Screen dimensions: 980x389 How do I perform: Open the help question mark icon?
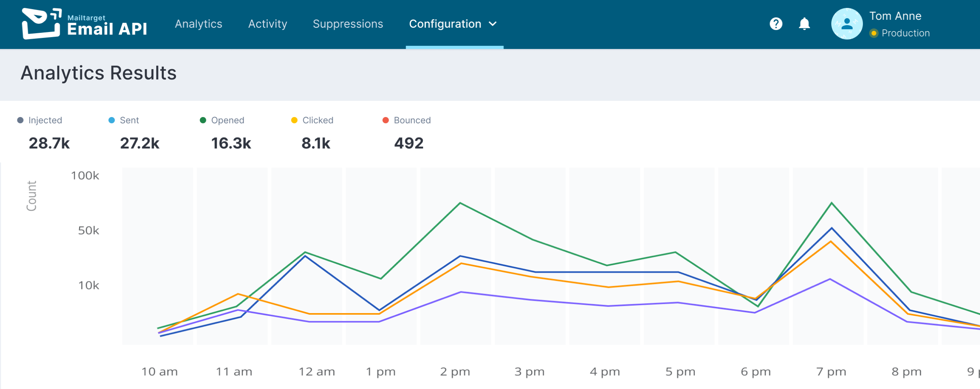[x=776, y=24]
